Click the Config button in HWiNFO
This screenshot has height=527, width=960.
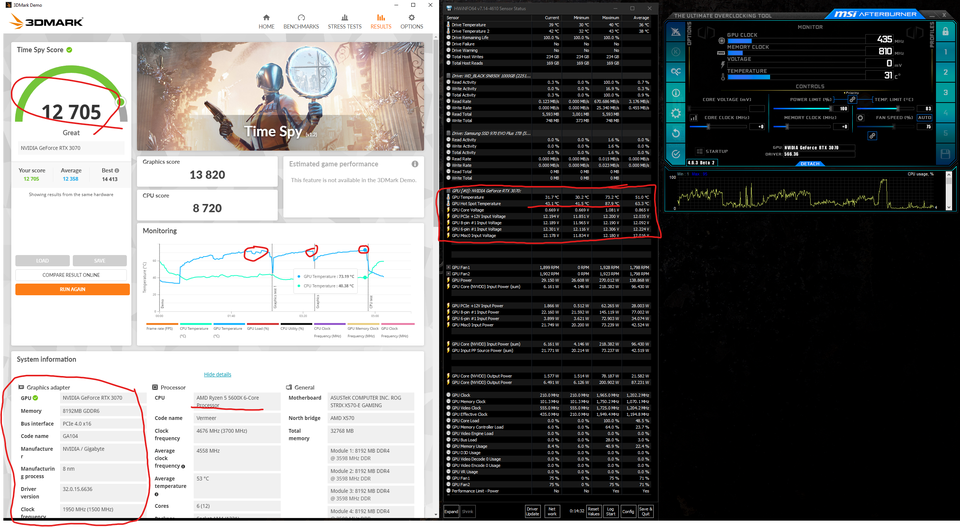click(x=628, y=511)
